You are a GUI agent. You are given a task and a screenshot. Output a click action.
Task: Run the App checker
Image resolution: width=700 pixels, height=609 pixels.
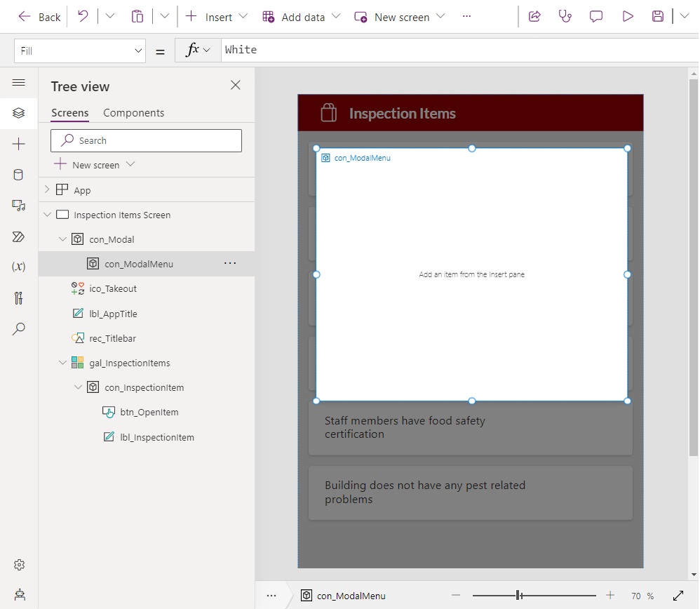coord(565,16)
